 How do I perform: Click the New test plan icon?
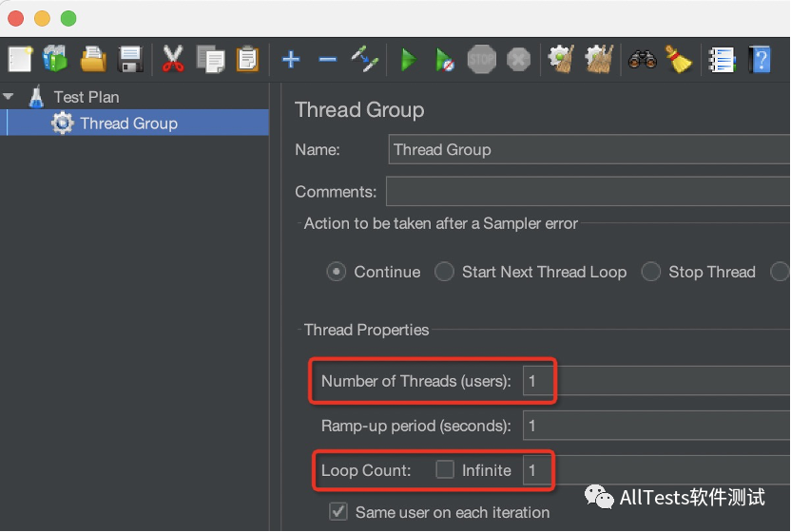20,60
